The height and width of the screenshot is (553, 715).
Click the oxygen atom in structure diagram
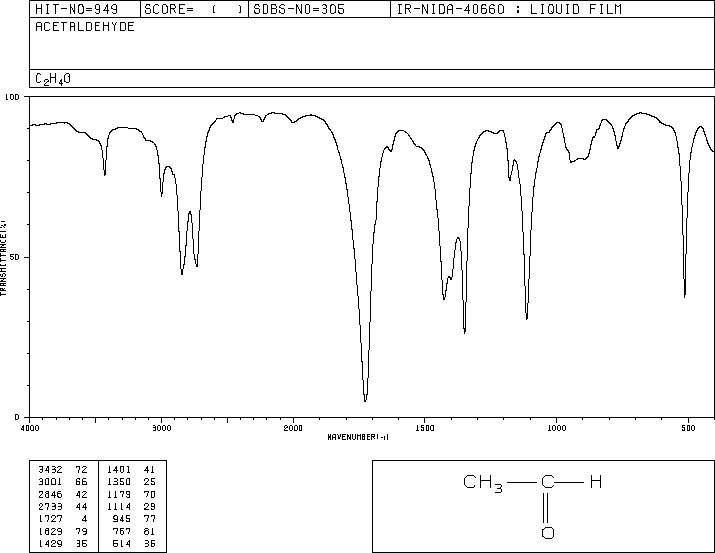(547, 532)
